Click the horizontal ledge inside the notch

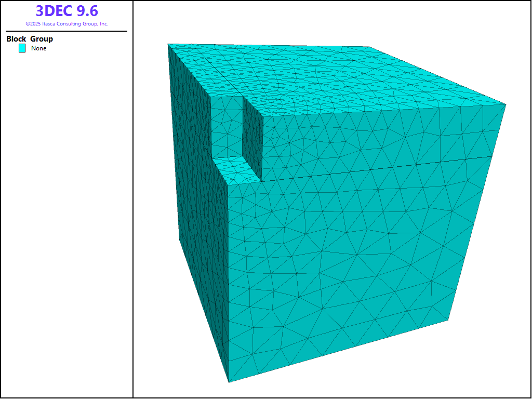coord(236,169)
